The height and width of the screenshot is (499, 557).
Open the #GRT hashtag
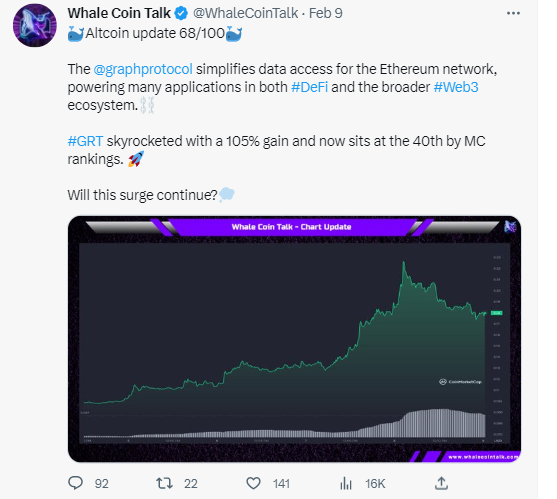pyautogui.click(x=85, y=141)
